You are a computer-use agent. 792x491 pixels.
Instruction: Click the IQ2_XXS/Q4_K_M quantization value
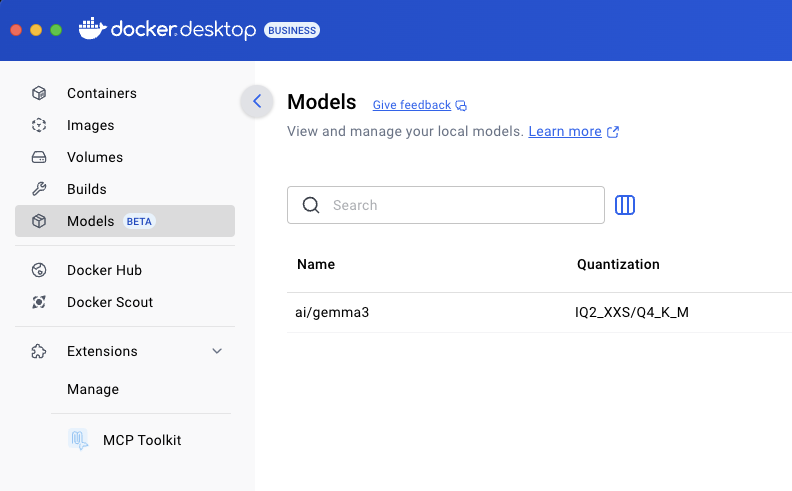click(x=631, y=312)
